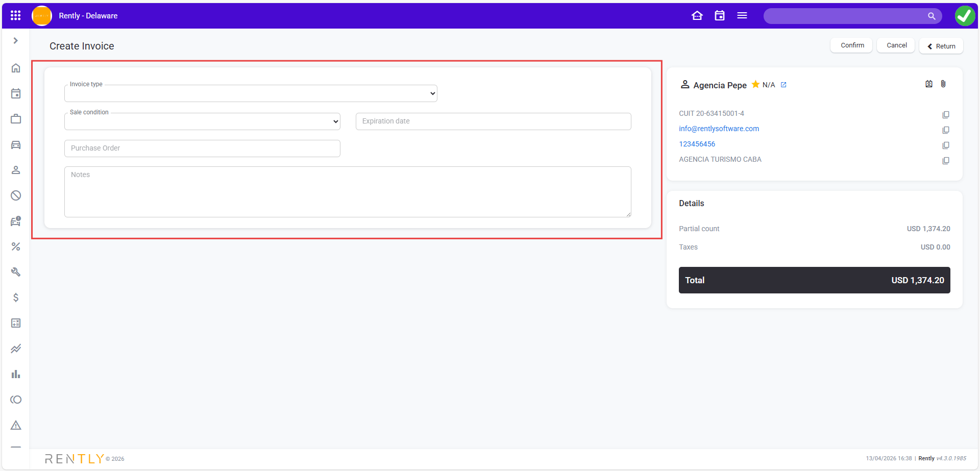Open Agencia Pepe in new window
This screenshot has width=980, height=471.
point(783,85)
